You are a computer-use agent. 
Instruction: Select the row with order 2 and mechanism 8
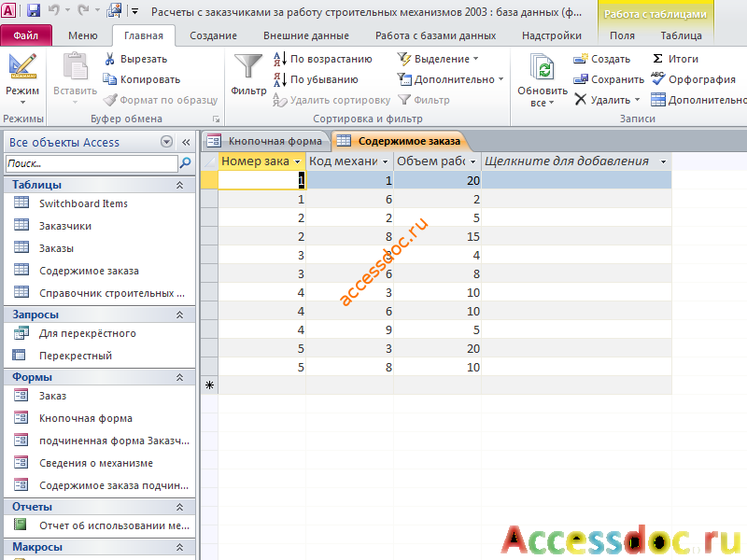tap(209, 237)
